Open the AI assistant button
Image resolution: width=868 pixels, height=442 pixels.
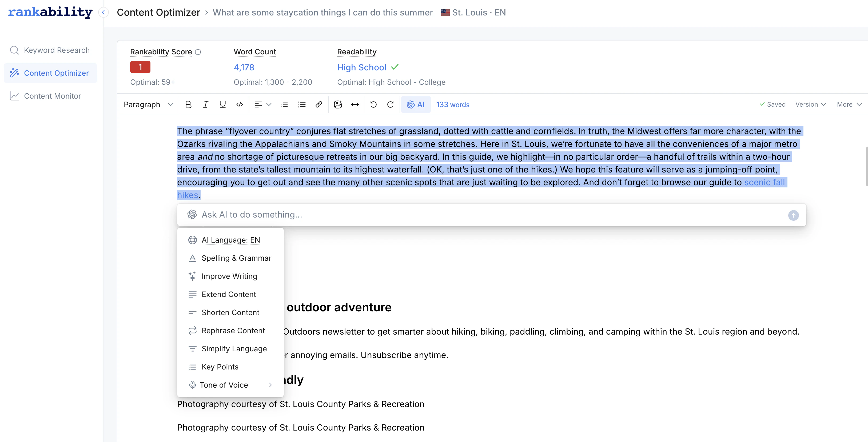coord(416,104)
